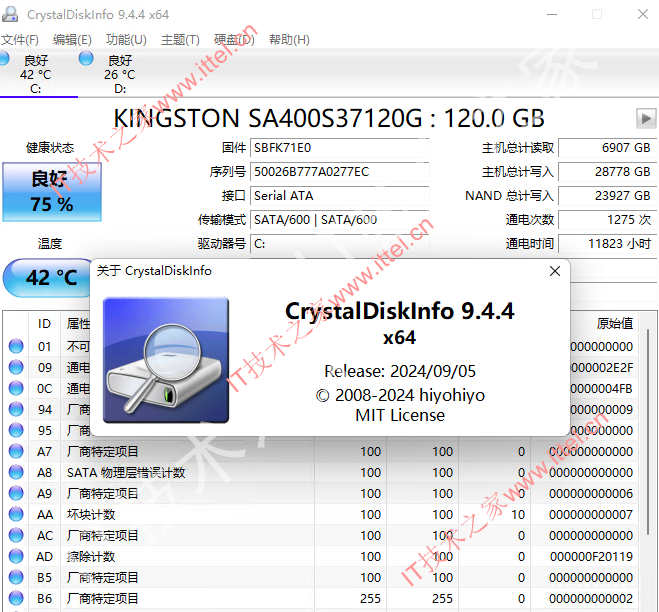Select the 擦除计数 attribute row
This screenshot has height=612, width=659.
coord(322,557)
